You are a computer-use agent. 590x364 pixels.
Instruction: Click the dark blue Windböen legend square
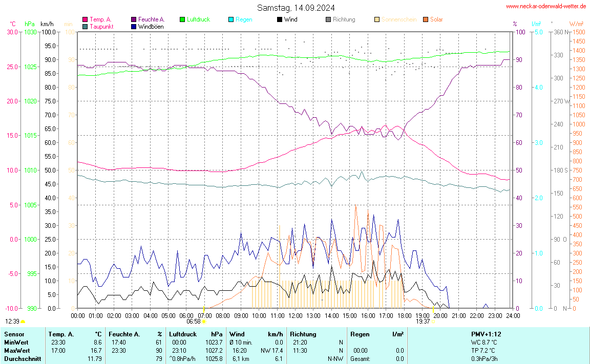(x=134, y=26)
